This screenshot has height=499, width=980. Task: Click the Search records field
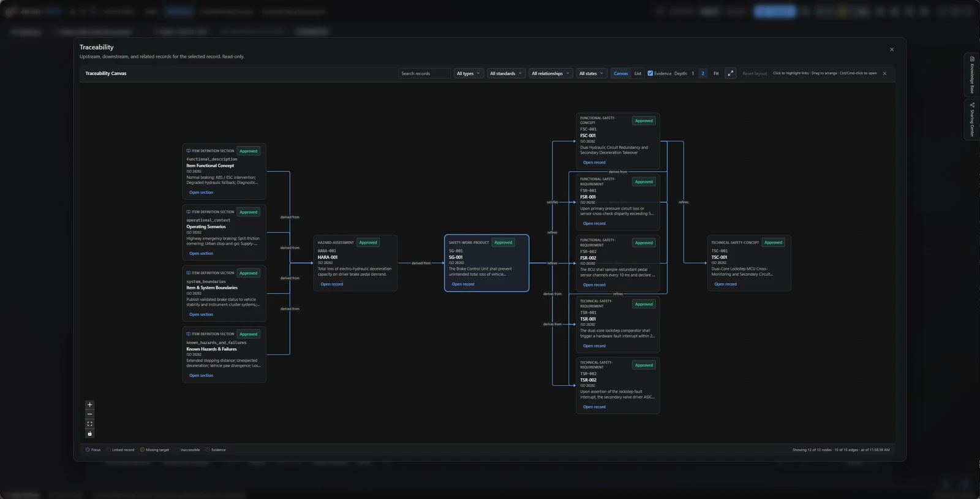click(x=424, y=74)
